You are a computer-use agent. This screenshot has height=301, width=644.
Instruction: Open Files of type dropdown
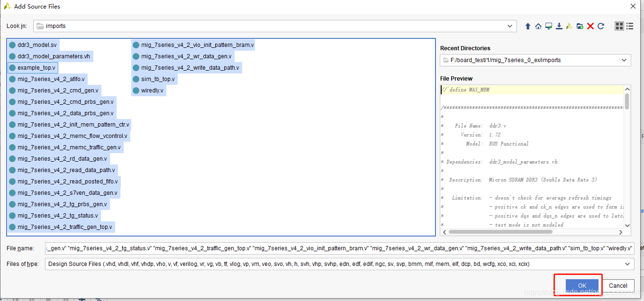point(628,264)
